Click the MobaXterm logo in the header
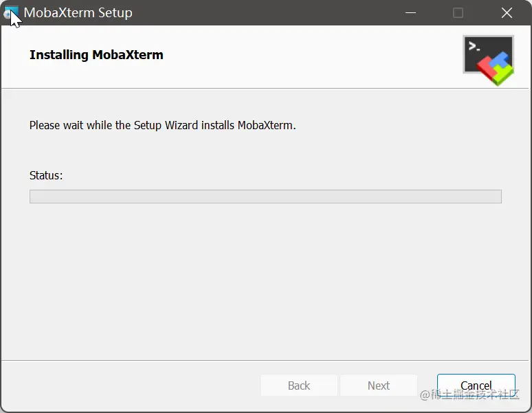Screen dimensions: 532x413 pyautogui.click(x=489, y=60)
